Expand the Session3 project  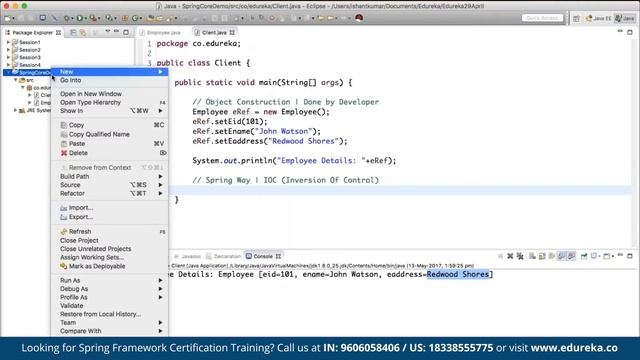tap(8, 57)
